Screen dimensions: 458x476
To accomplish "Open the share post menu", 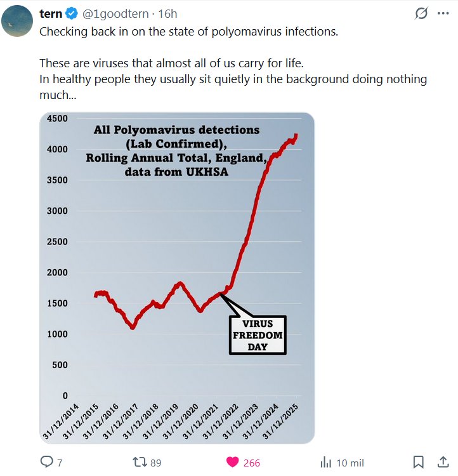I will [x=443, y=462].
